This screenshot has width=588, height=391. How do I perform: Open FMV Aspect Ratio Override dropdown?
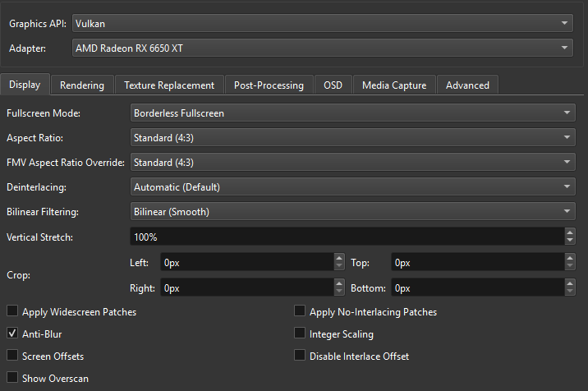pyautogui.click(x=352, y=162)
